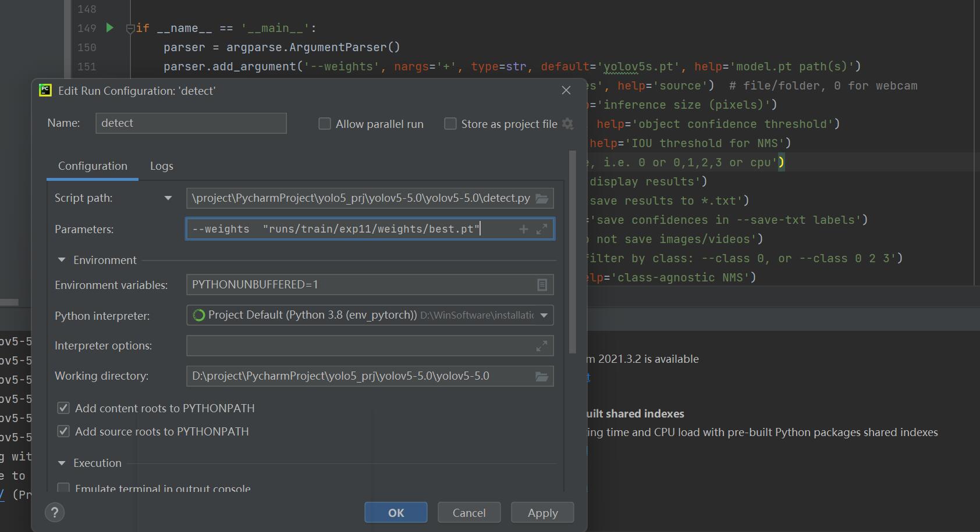Open the Python interpreter dropdown
980x532 pixels.
tap(544, 315)
